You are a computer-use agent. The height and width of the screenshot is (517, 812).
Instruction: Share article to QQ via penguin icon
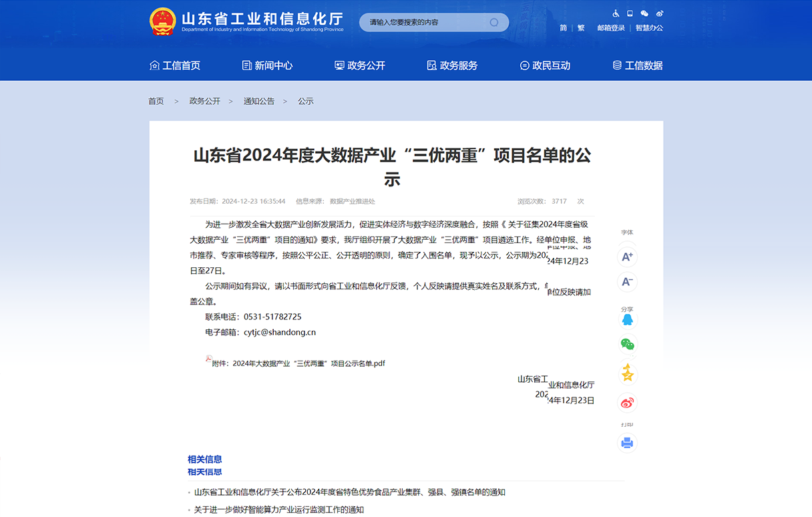pyautogui.click(x=627, y=321)
